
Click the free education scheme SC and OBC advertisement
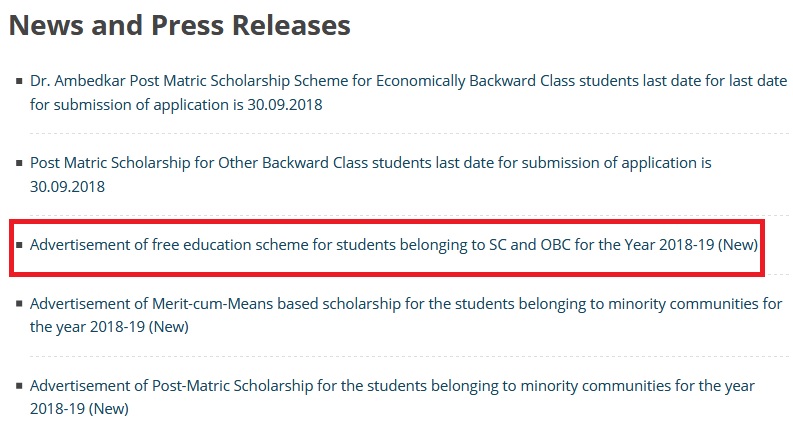pos(300,244)
